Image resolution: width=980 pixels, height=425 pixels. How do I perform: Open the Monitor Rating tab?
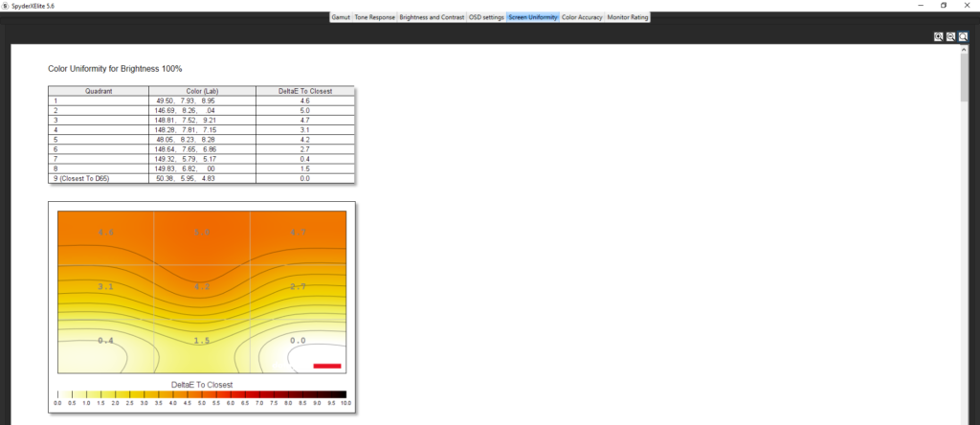pos(628,17)
